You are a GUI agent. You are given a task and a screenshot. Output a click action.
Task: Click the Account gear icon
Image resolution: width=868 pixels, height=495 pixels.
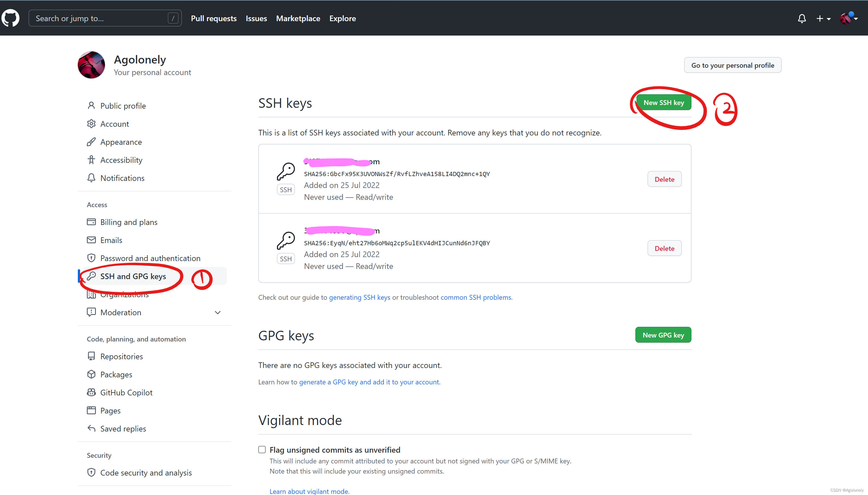point(91,123)
